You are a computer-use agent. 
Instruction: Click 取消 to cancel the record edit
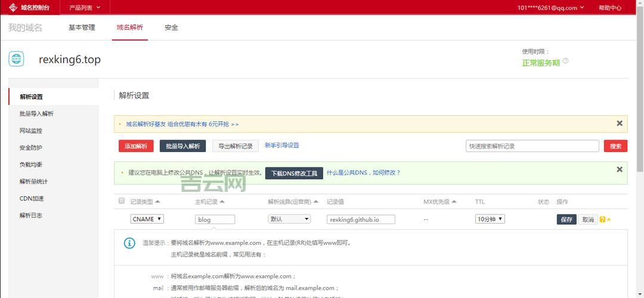(588, 219)
